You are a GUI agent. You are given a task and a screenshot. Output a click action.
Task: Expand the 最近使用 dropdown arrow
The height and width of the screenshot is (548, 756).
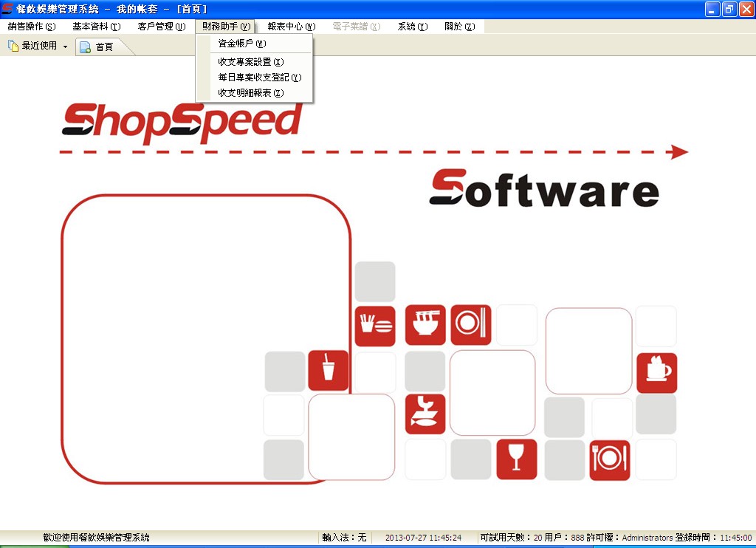65,47
